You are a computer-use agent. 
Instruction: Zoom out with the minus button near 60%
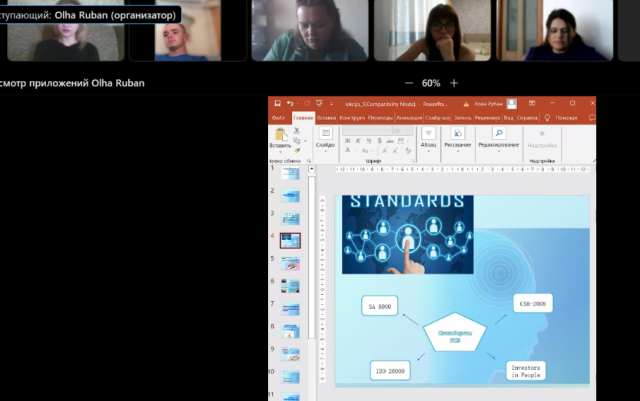409,83
